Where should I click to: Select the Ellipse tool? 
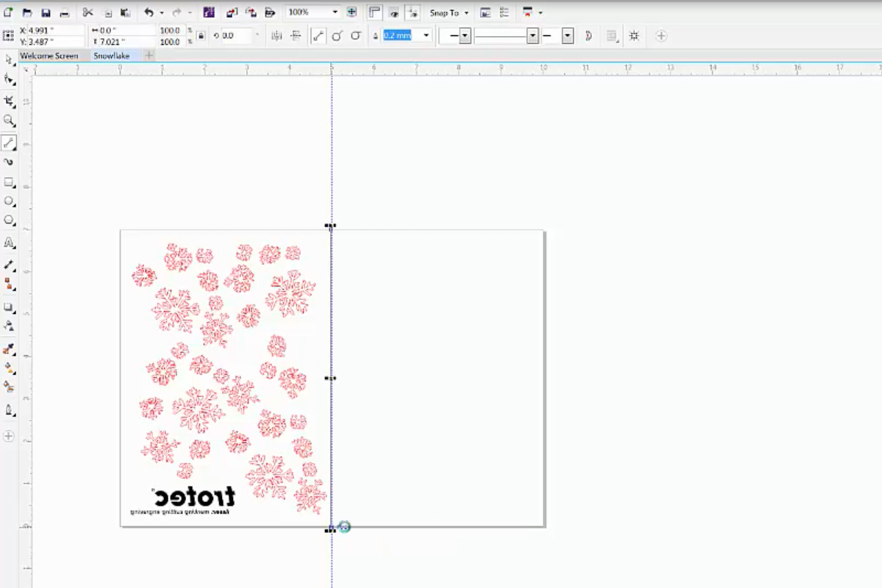[9, 201]
